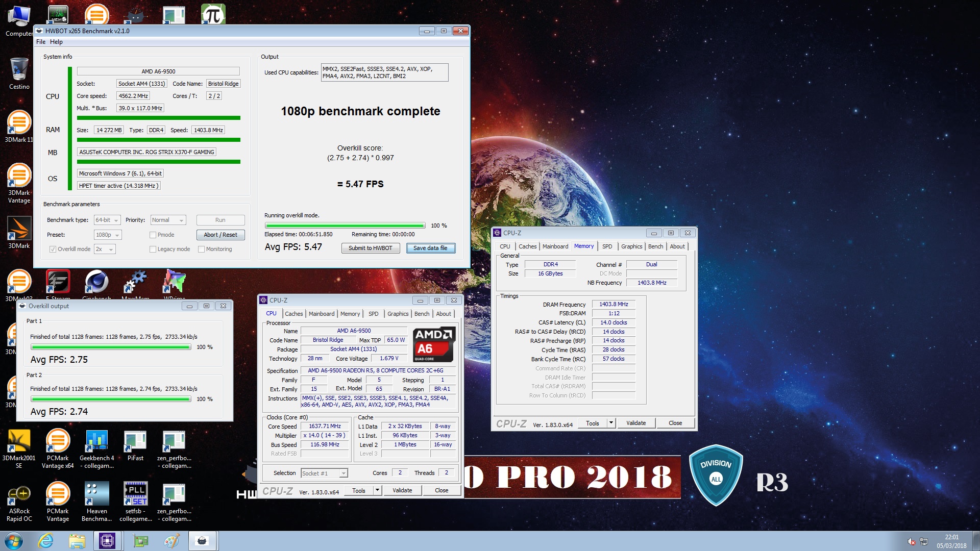
Task: Open 3DMark2001 SE desktop shortcut
Action: pos(19,448)
